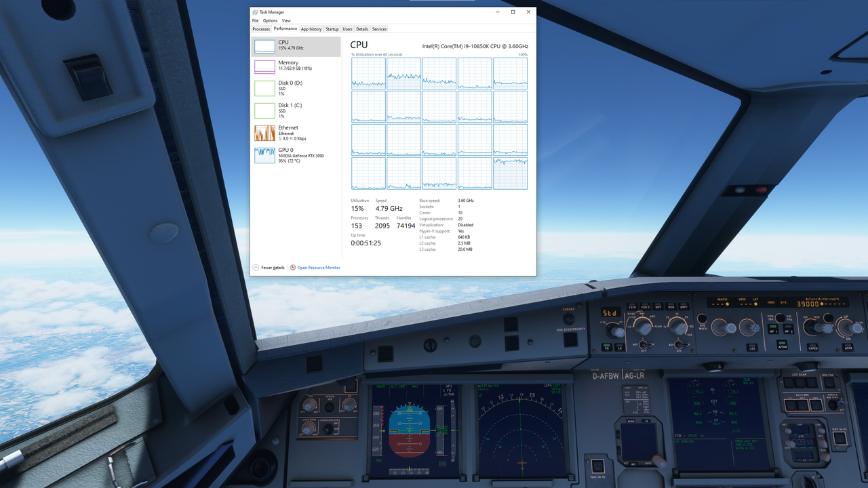The height and width of the screenshot is (488, 868).
Task: Toggle the NDB button on EFIS panel
Action: (671, 306)
